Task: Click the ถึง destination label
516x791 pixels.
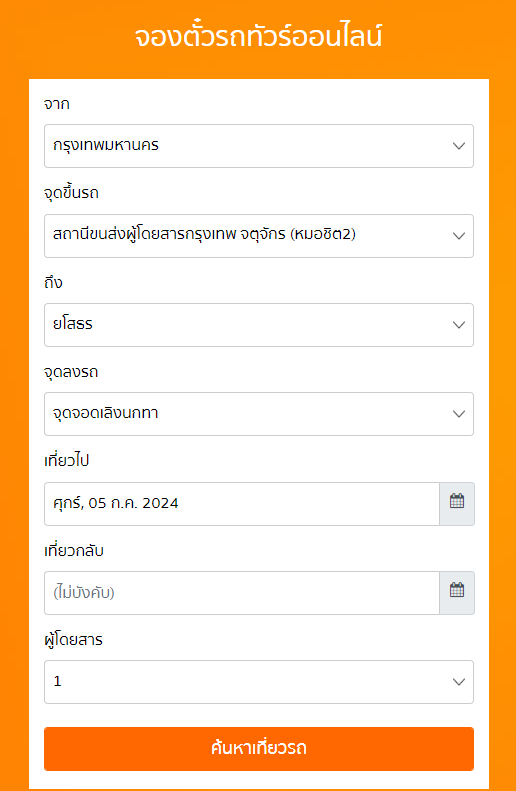Action: pos(53,282)
